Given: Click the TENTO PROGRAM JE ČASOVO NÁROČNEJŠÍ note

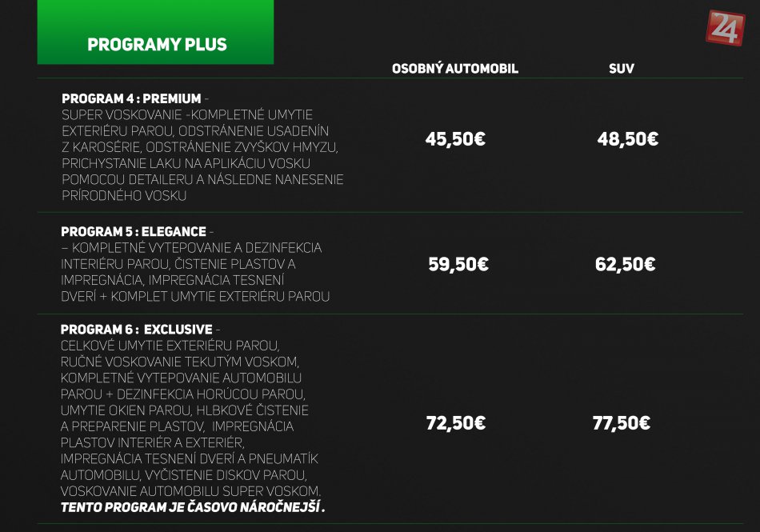Looking at the screenshot, I should click(x=193, y=507).
